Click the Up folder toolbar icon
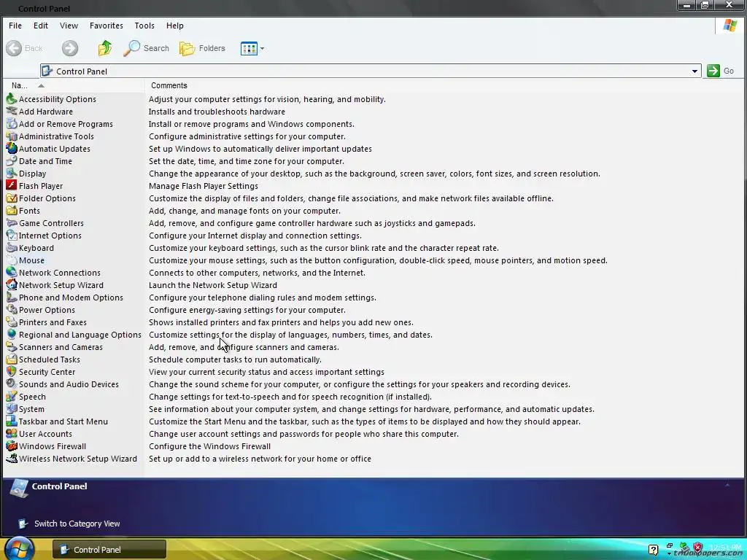 (x=105, y=48)
